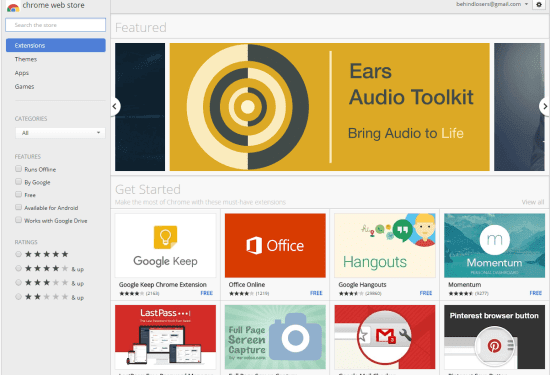Screen dimensions: 550x375
Task: Select four stars & up rating
Action: click(19, 268)
